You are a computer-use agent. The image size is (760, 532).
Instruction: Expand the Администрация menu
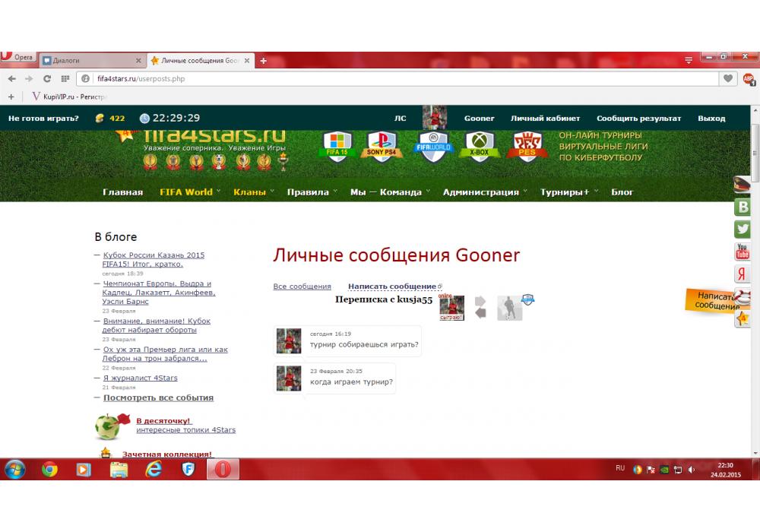485,192
